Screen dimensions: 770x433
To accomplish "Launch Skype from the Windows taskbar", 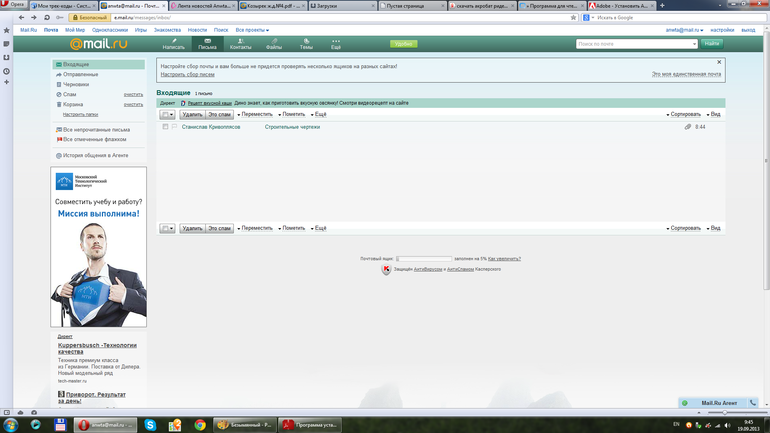I will click(150, 425).
